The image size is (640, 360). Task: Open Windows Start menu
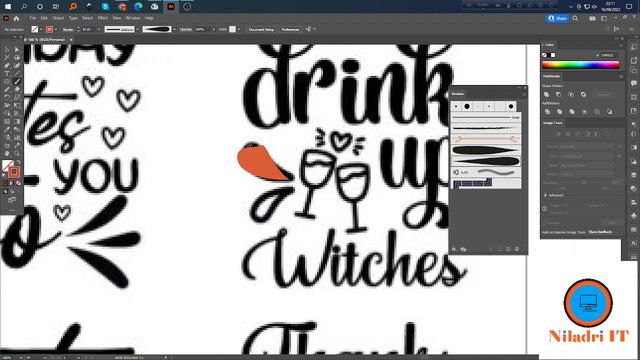(8, 7)
